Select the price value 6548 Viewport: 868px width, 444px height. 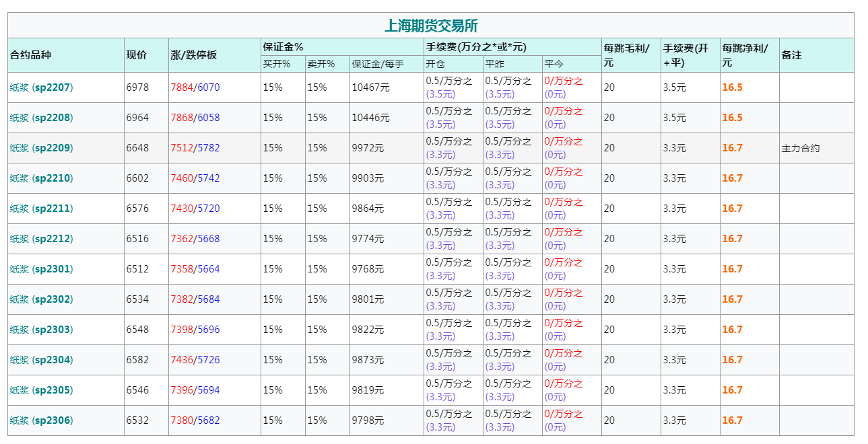[x=137, y=330]
